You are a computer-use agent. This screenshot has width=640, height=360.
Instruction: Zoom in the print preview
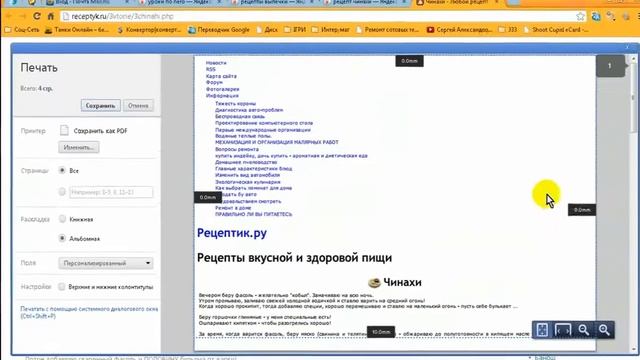coord(604,330)
